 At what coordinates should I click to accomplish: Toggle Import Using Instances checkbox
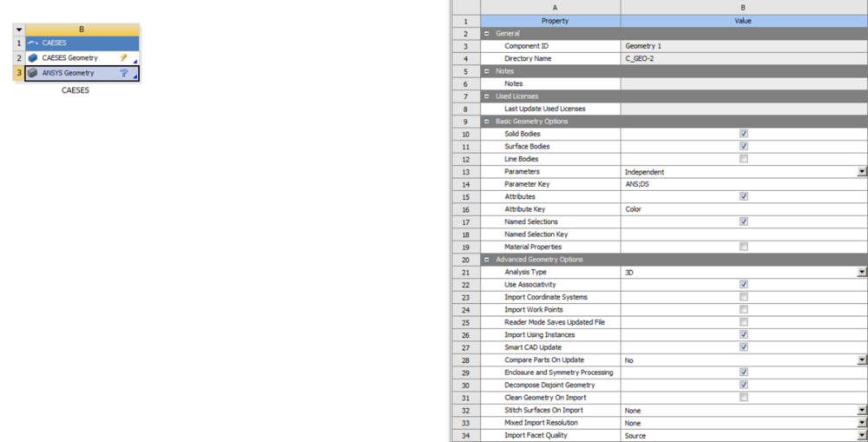[744, 334]
